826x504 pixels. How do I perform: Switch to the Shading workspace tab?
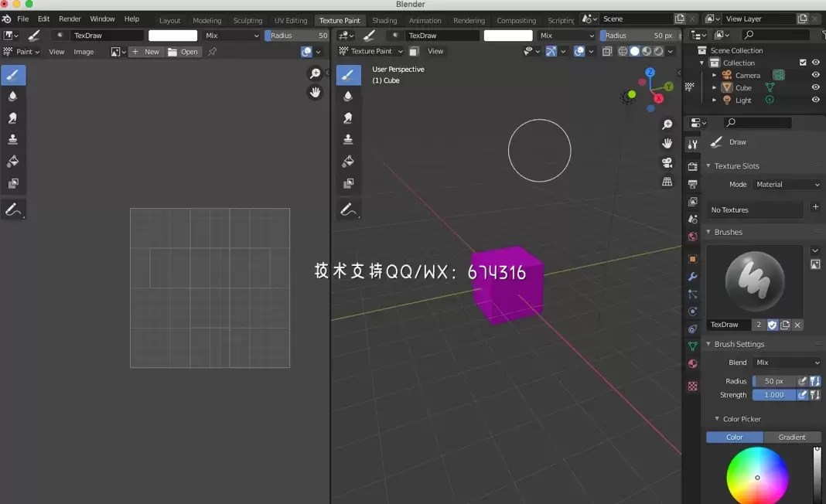[x=384, y=20]
